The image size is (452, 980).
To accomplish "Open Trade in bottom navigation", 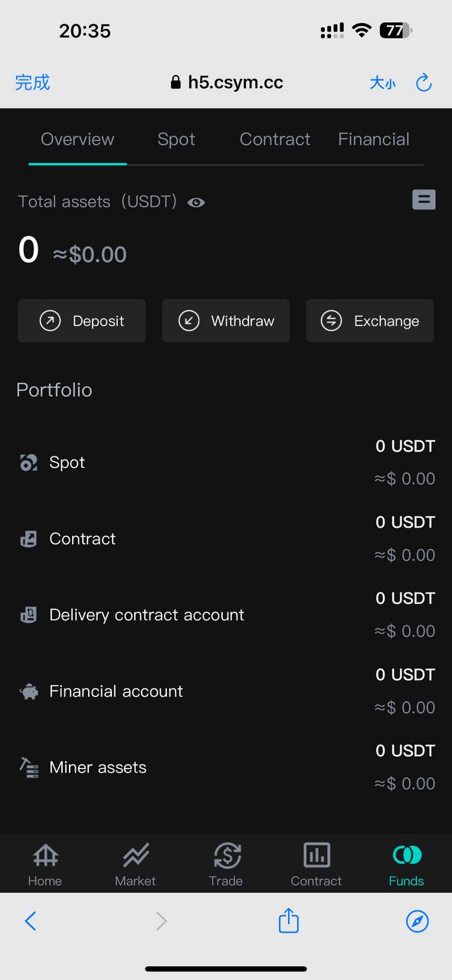I will tap(226, 865).
